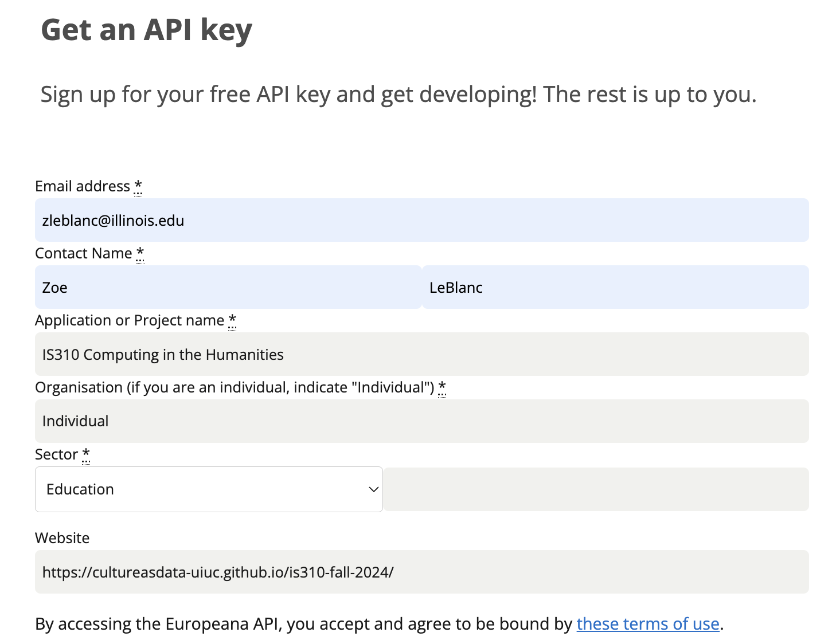Click the 'Email address' label text

click(x=83, y=186)
